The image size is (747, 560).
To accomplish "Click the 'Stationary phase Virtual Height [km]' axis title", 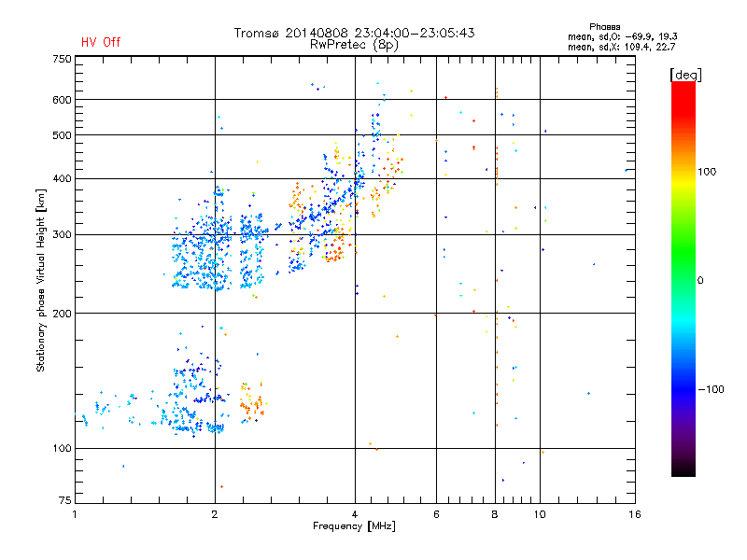I will tap(41, 280).
